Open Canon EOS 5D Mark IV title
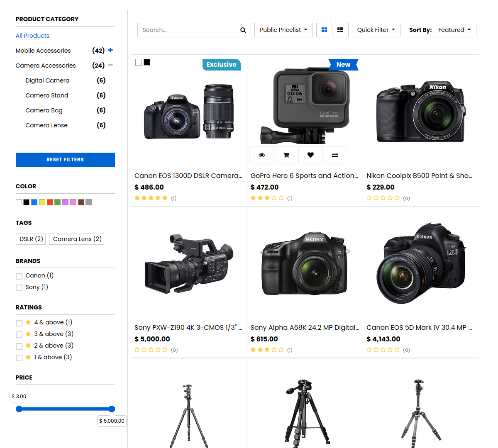 tap(420, 328)
